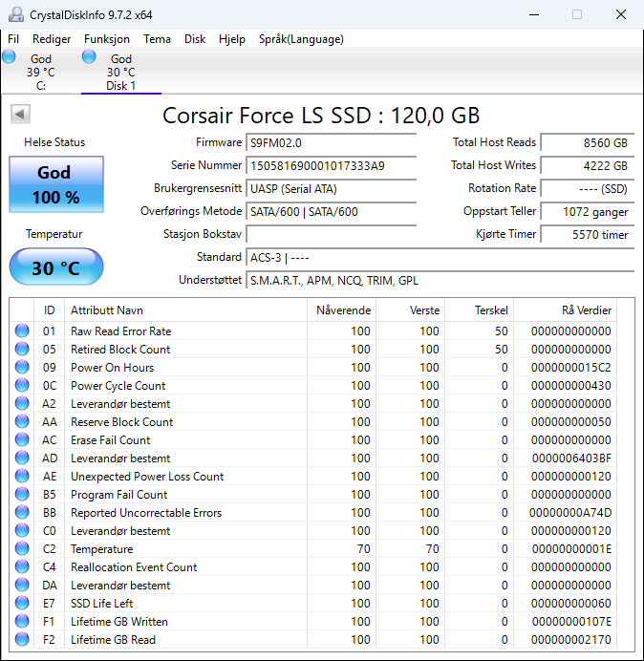Screen dimensions: 644x661
Task: Click the serial number field
Action: pos(331,165)
